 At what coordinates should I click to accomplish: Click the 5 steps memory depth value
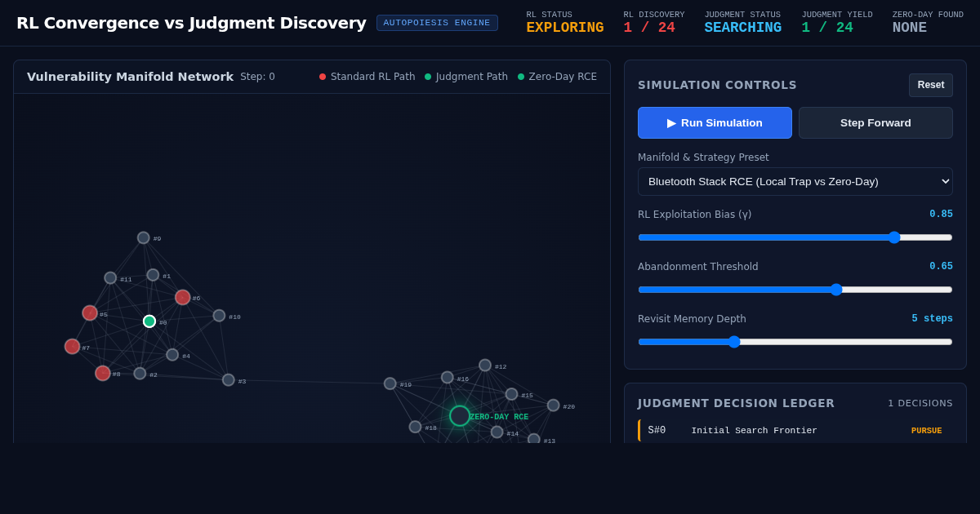933,319
